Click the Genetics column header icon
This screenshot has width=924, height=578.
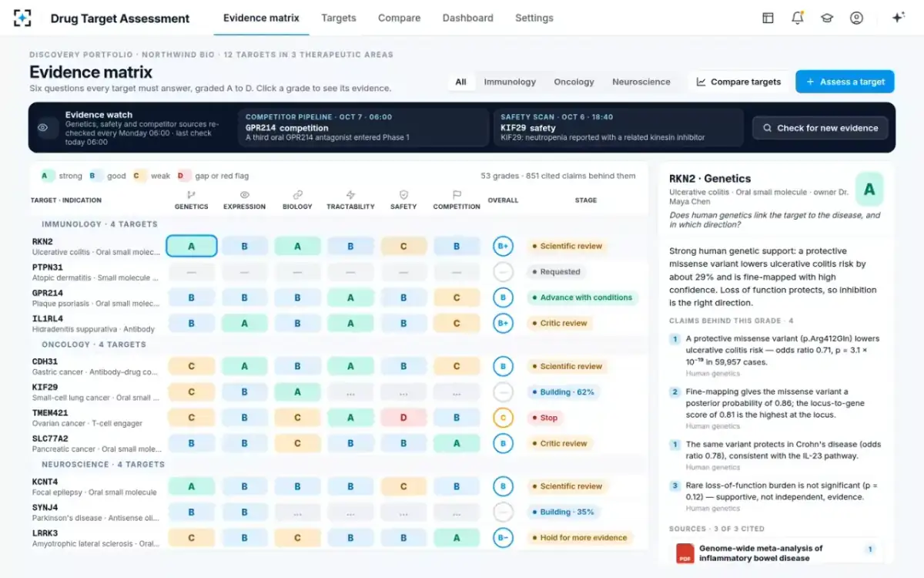[x=191, y=195]
